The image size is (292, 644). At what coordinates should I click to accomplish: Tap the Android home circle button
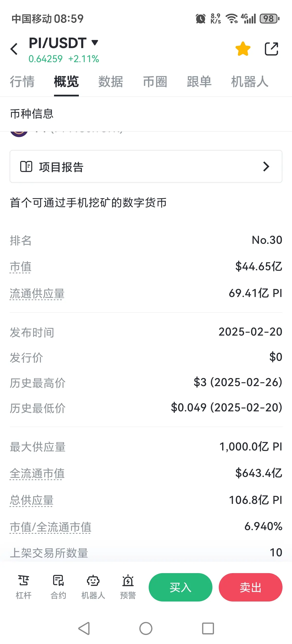pyautogui.click(x=146, y=628)
